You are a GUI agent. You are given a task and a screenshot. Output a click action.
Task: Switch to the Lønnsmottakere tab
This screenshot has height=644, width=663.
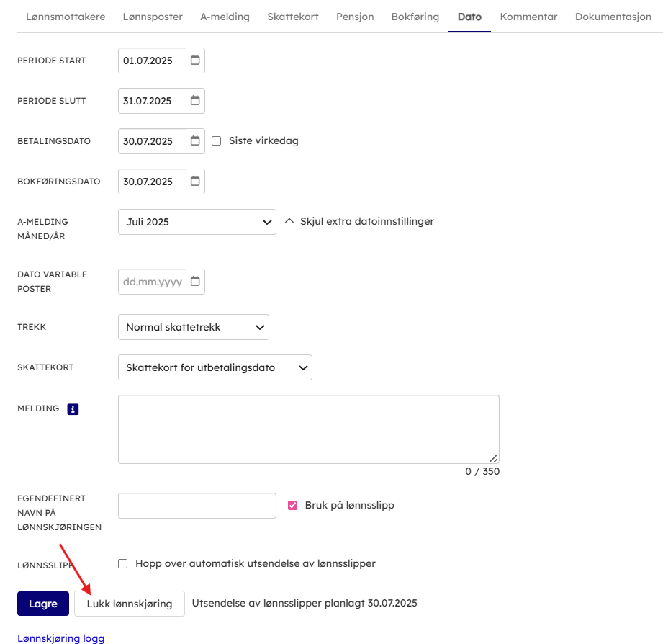[x=66, y=17]
